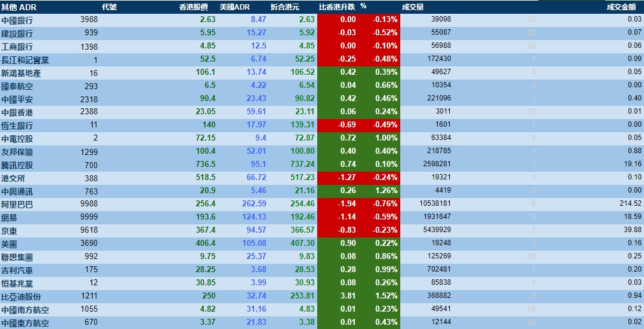Click the 比亞迪股份 stock name
This screenshot has width=644, height=329.
(22, 297)
